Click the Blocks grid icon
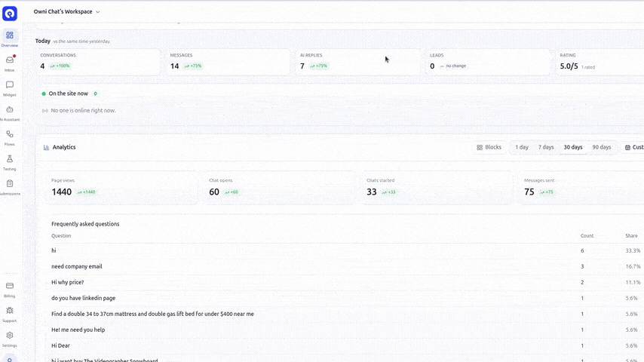This screenshot has width=644, height=362. [480, 147]
